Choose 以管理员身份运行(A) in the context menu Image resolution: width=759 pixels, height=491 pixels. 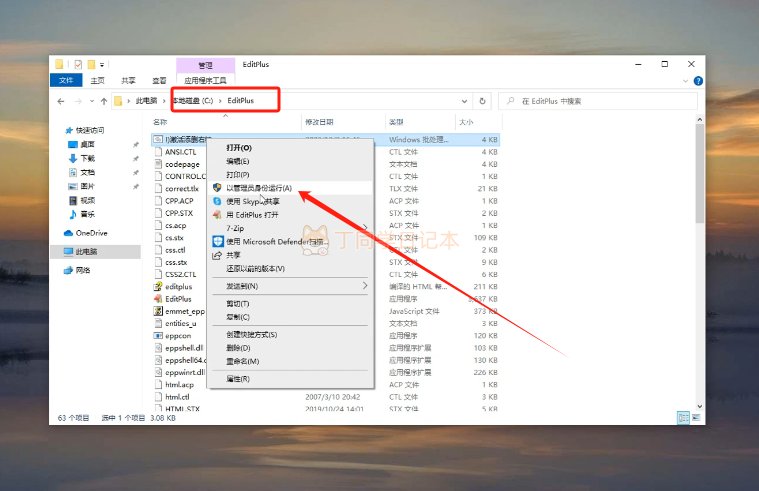[x=290, y=188]
